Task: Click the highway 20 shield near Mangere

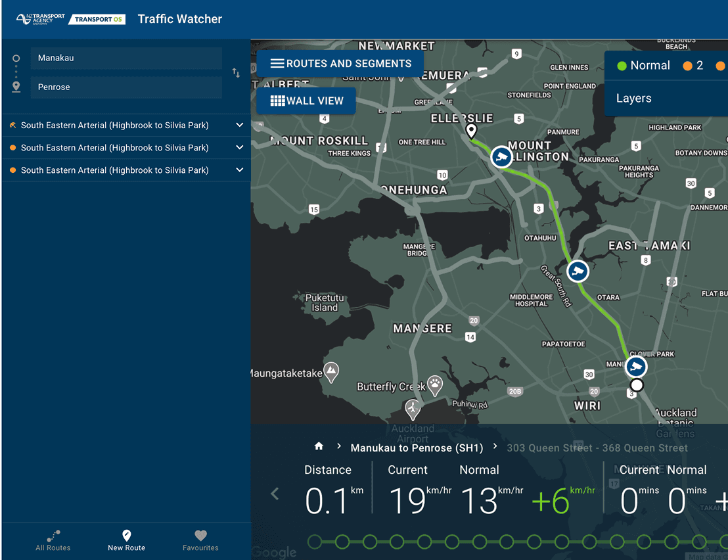Action: point(474,320)
